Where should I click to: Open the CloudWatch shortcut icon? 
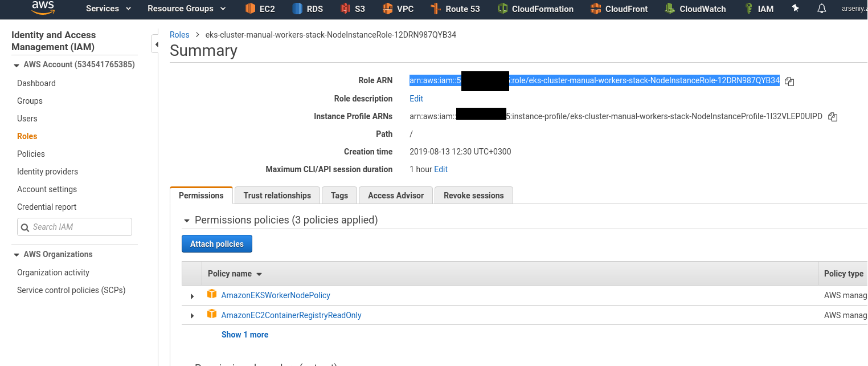point(670,9)
